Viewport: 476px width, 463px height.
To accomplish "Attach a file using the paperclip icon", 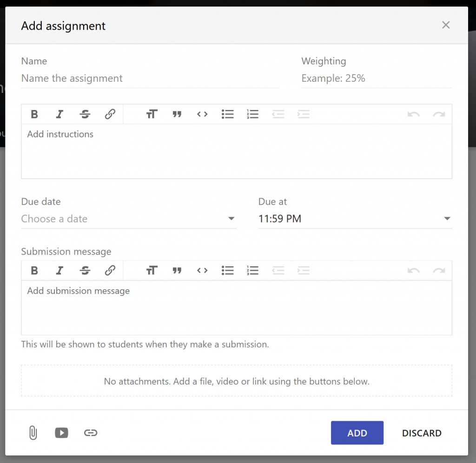I will 33,432.
